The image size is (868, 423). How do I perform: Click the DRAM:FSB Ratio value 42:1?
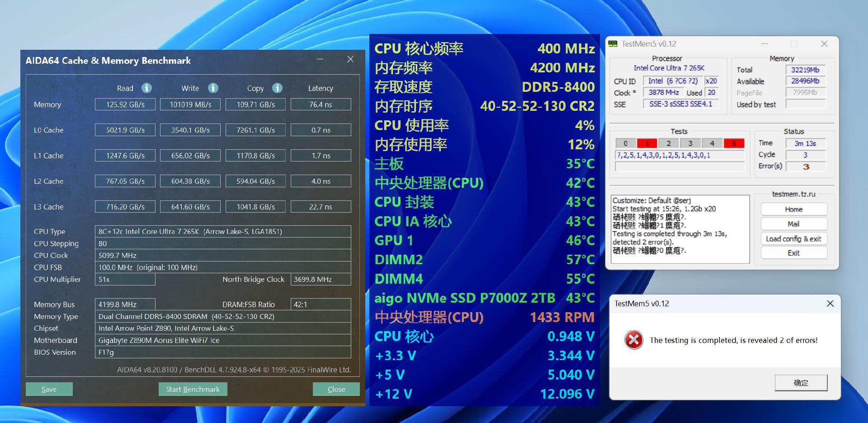(321, 304)
